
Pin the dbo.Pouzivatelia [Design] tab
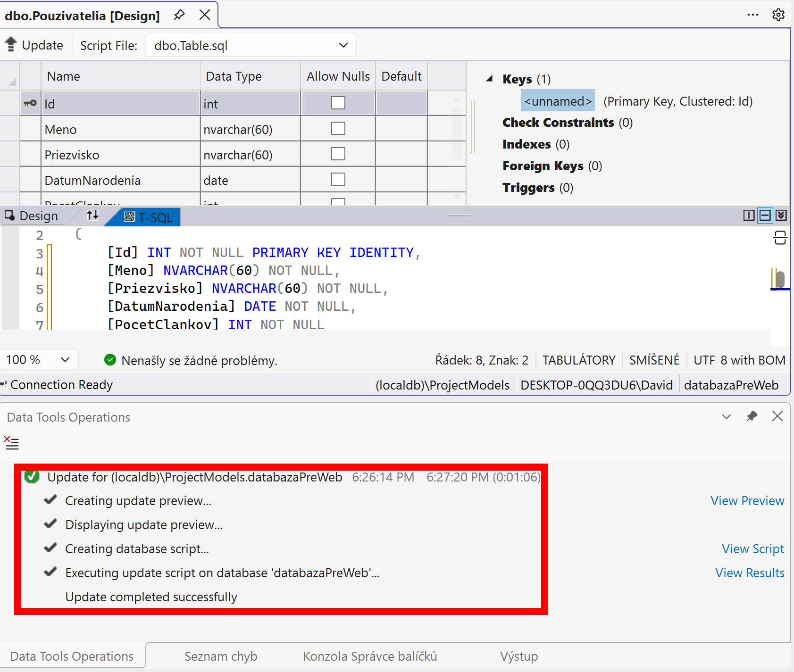[179, 15]
